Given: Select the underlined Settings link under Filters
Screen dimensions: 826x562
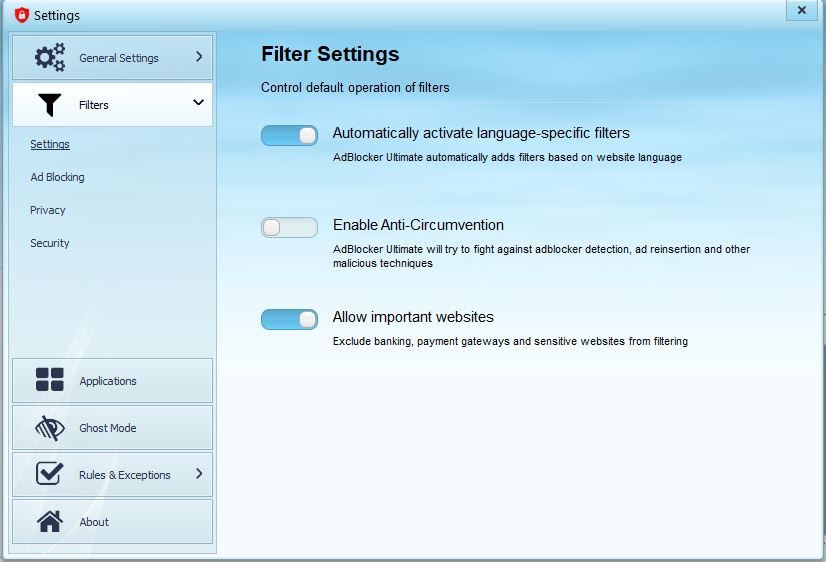Looking at the screenshot, I should 50,144.
